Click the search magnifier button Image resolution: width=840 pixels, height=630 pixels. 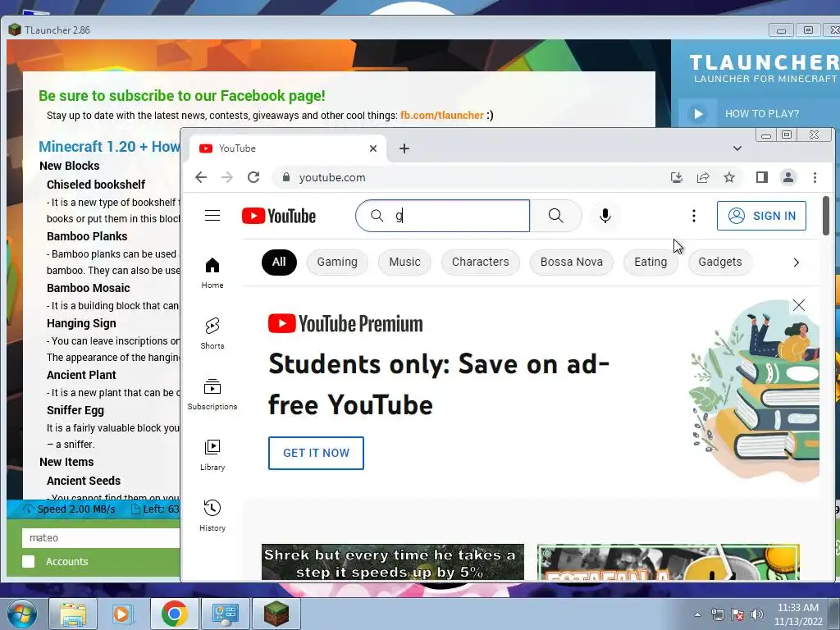coord(555,216)
